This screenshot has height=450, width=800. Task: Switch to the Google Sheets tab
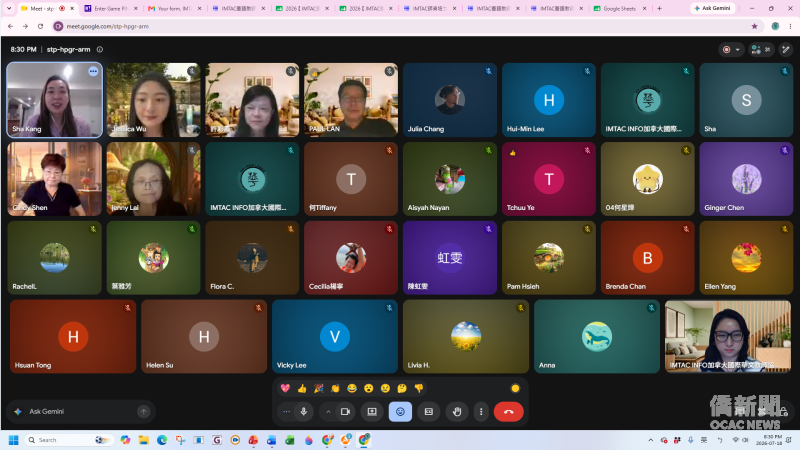pyautogui.click(x=619, y=9)
